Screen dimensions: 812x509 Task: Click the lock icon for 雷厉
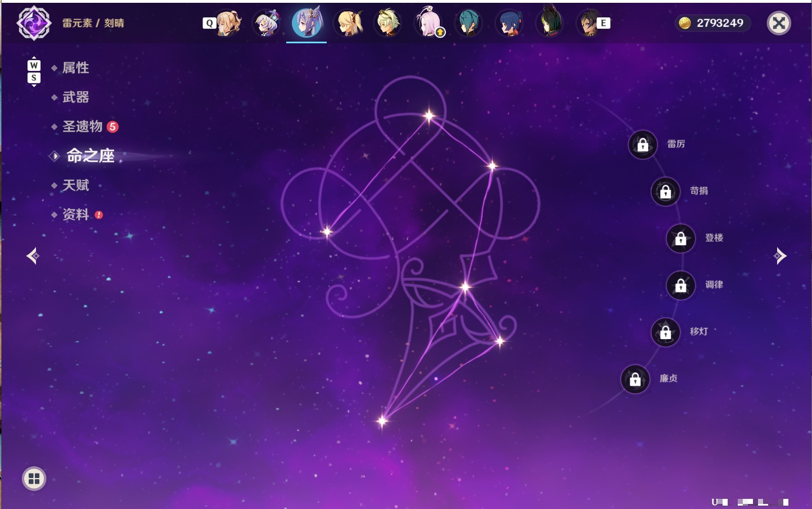click(x=643, y=145)
